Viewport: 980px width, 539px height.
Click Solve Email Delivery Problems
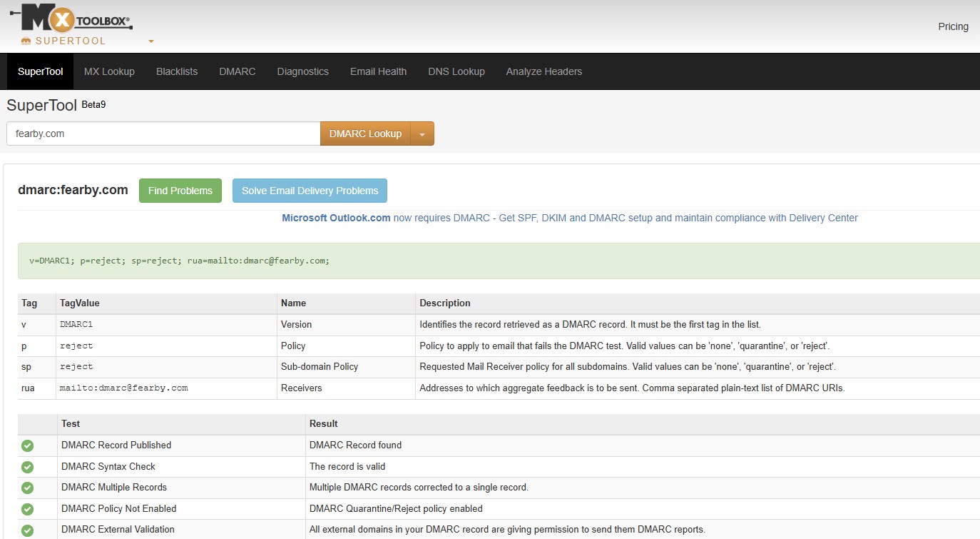pyautogui.click(x=310, y=190)
